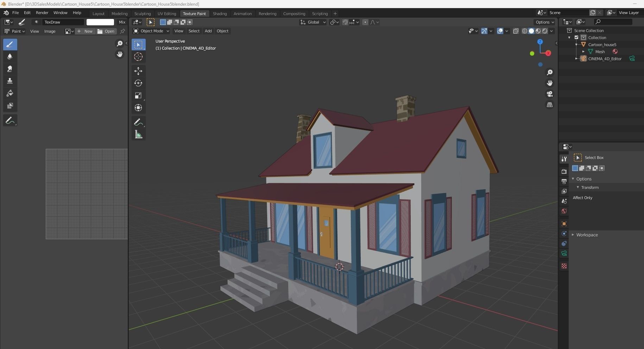Toggle proportional editing in viewport header
The image size is (644, 349).
tap(365, 22)
